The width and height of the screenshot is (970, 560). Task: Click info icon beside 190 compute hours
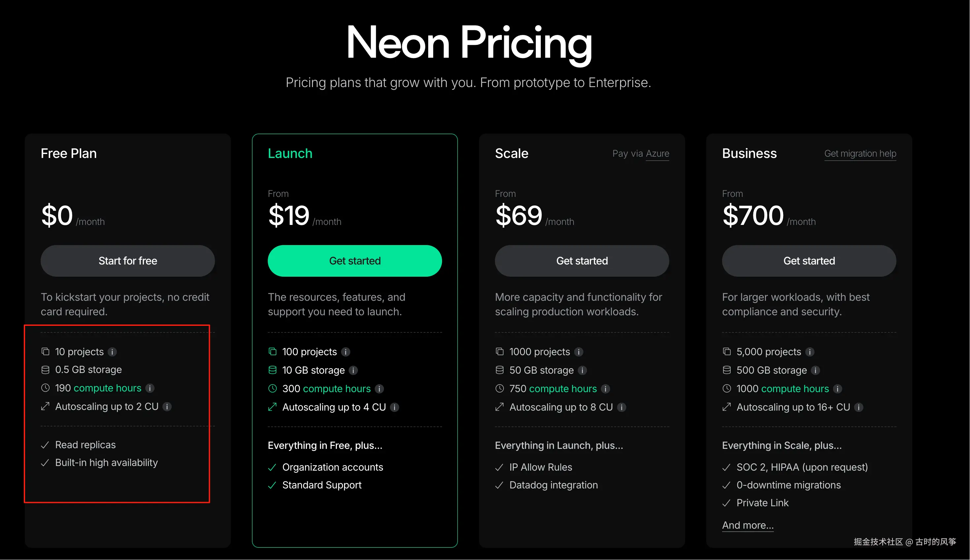point(150,389)
